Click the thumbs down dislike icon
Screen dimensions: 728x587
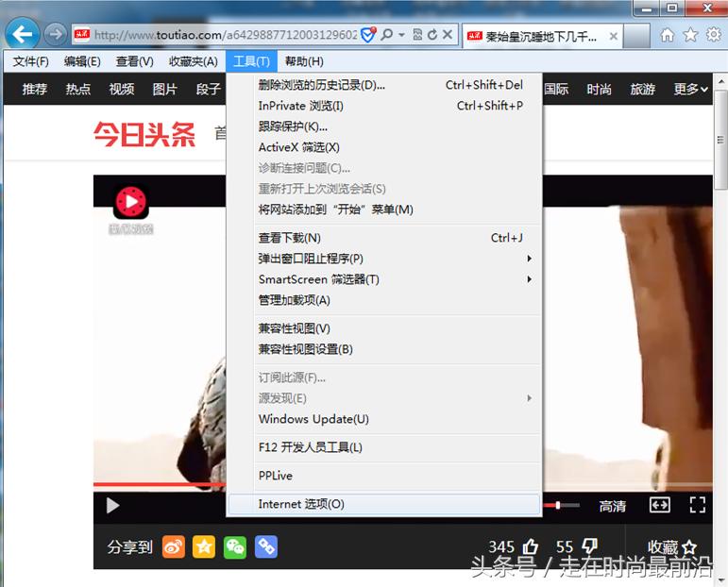click(589, 546)
